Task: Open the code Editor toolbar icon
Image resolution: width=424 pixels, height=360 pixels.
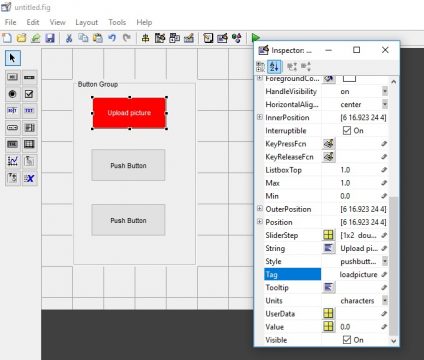Action: pos(208,38)
